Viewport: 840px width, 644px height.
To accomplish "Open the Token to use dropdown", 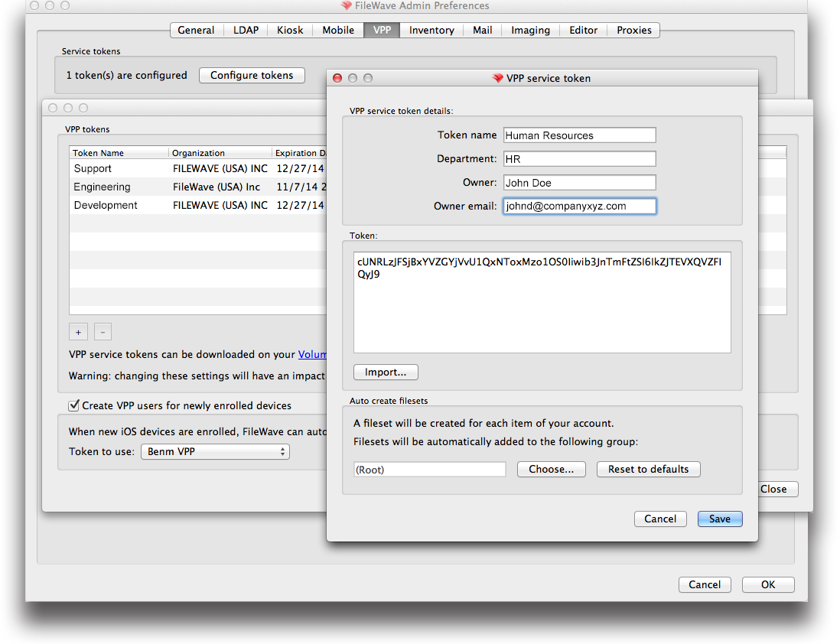I will coord(216,452).
